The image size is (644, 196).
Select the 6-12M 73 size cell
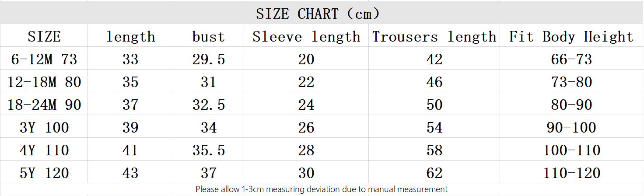click(44, 59)
